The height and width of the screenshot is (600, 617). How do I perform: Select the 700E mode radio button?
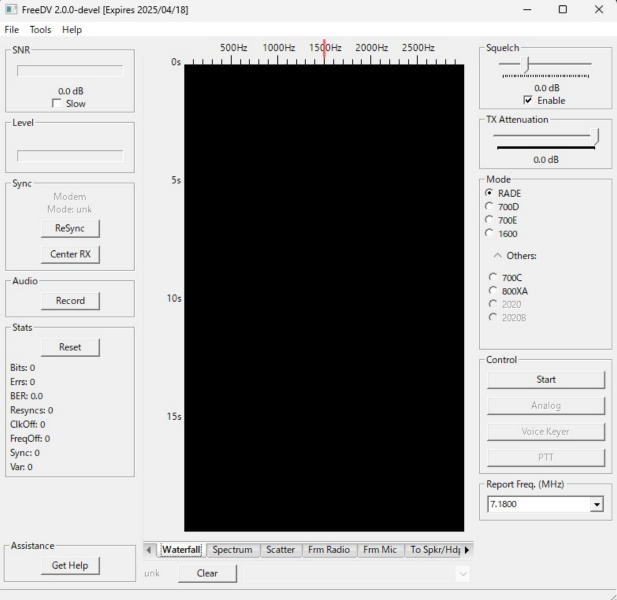[489, 220]
